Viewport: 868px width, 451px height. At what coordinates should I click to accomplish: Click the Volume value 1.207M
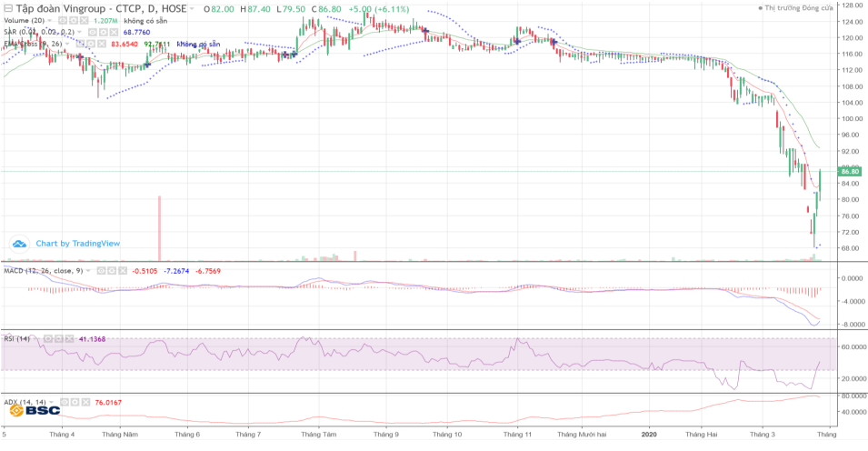105,21
